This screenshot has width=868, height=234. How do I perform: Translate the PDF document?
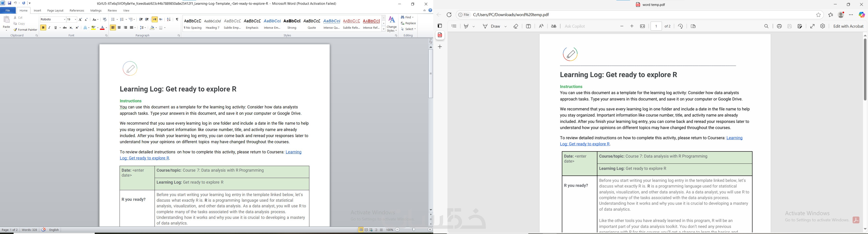554,26
